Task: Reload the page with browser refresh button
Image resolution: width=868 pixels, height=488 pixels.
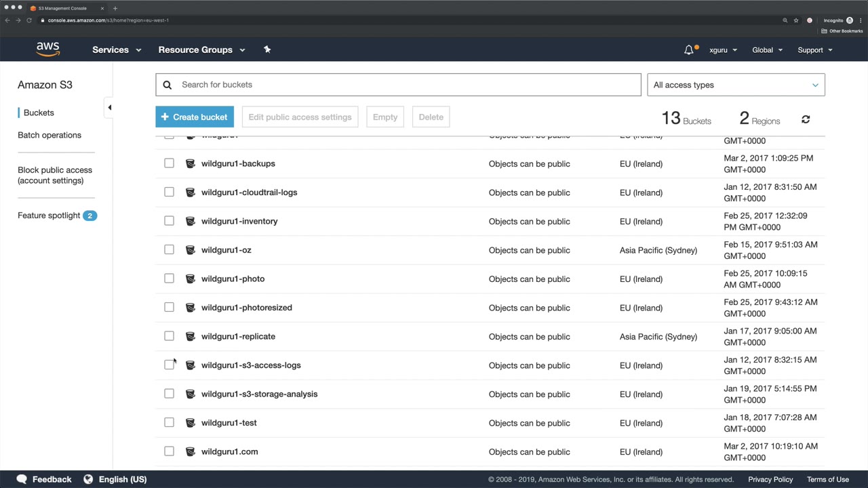Action: [x=29, y=20]
